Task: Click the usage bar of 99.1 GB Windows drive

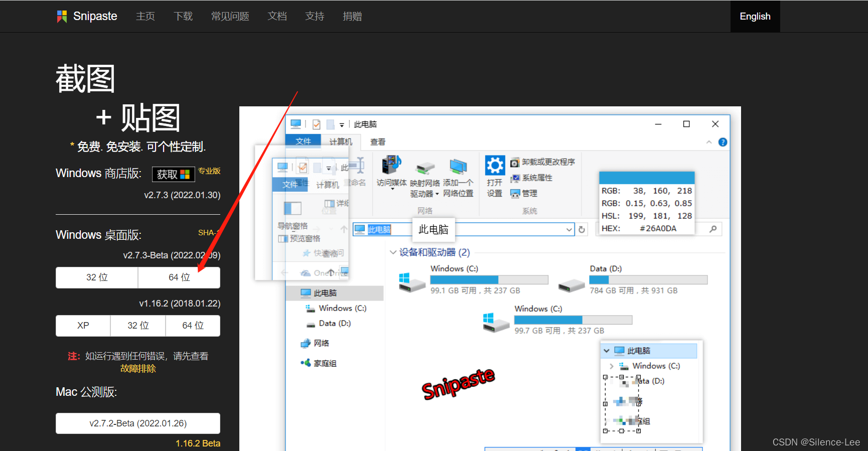Action: click(x=489, y=279)
